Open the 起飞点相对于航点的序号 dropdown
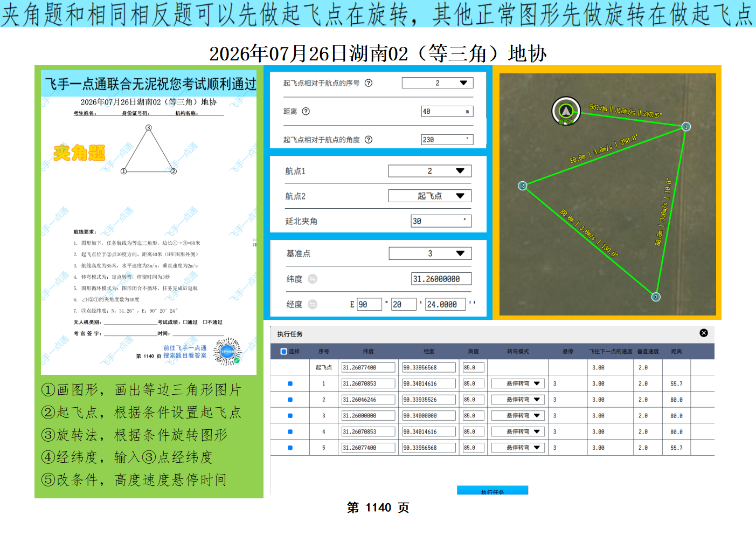This screenshot has width=756, height=535. [x=438, y=83]
